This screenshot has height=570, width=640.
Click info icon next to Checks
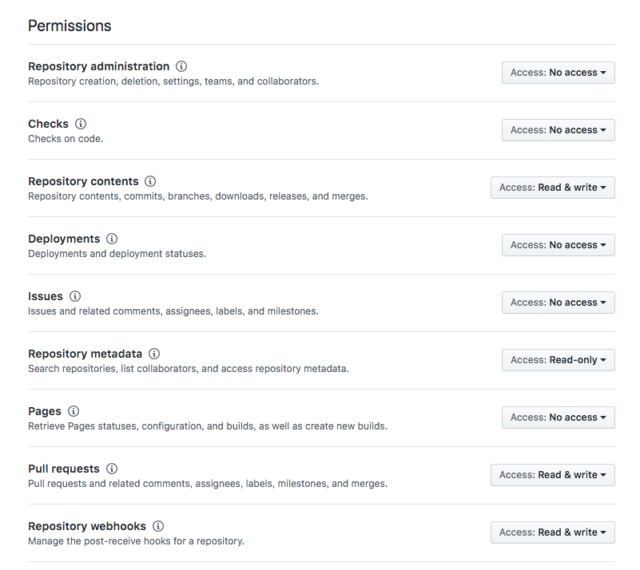[x=80, y=124]
